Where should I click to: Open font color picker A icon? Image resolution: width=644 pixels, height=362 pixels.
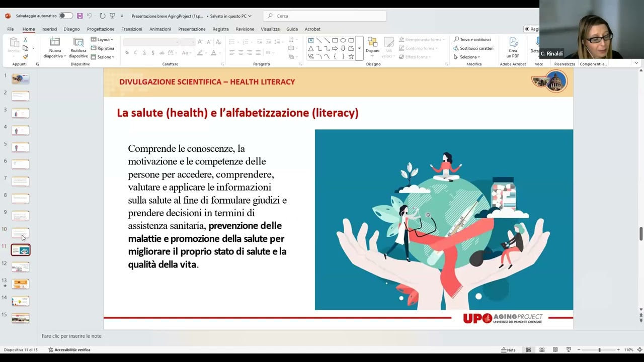(213, 53)
